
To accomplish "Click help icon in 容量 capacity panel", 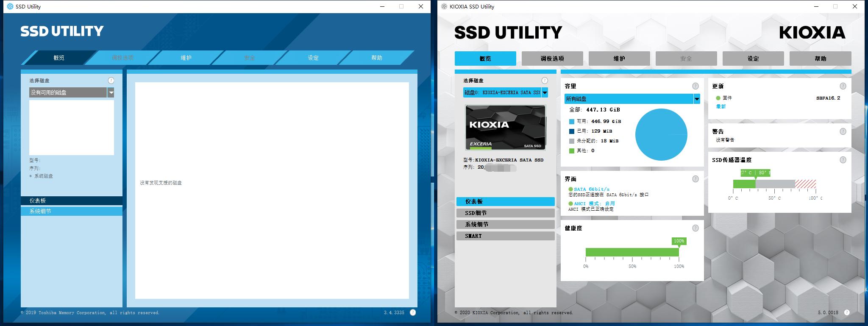I will [x=696, y=86].
